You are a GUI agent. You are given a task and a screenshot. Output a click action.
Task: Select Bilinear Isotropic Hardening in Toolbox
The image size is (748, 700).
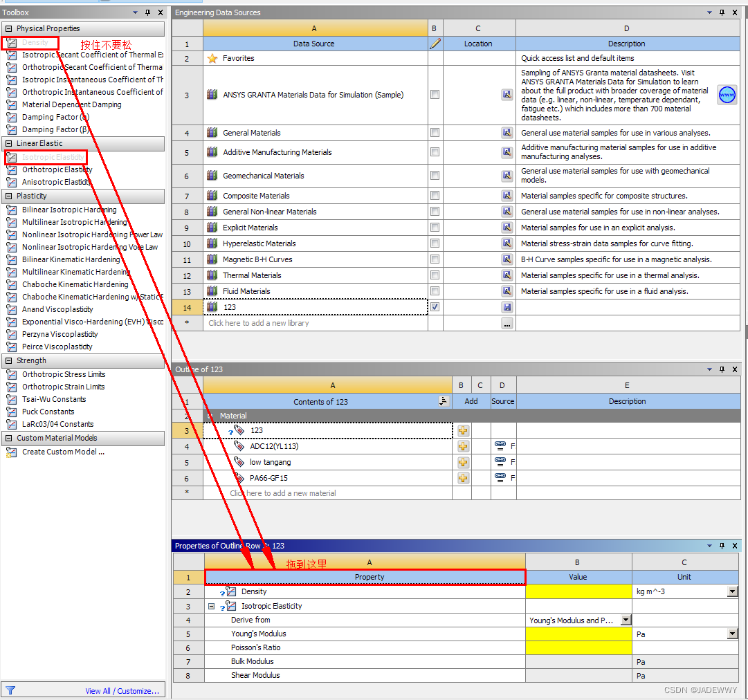tap(69, 210)
